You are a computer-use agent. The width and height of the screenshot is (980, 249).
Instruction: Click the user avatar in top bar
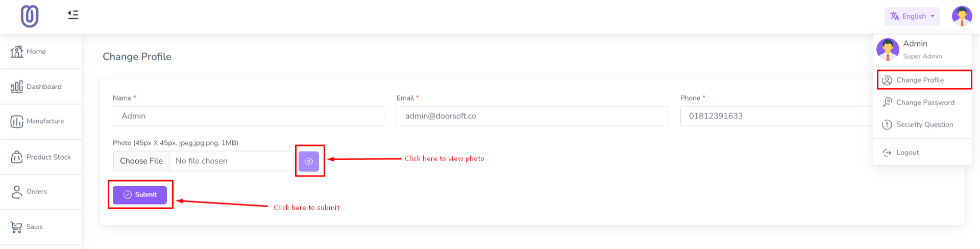(x=962, y=16)
